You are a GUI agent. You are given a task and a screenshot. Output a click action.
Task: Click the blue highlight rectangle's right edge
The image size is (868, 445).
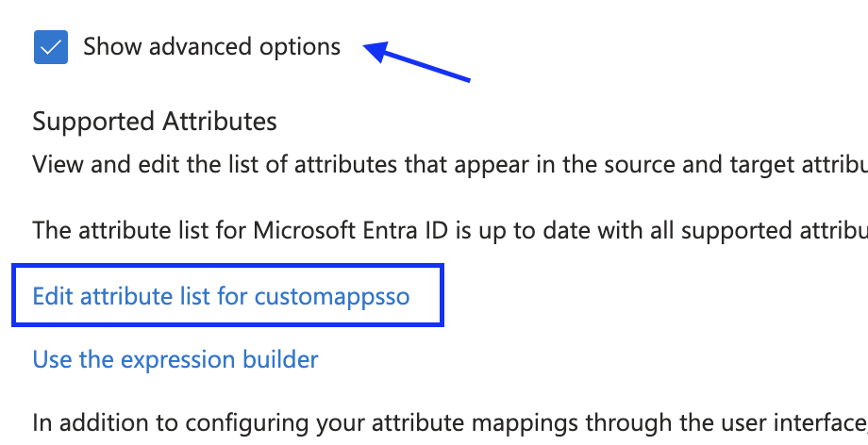442,296
